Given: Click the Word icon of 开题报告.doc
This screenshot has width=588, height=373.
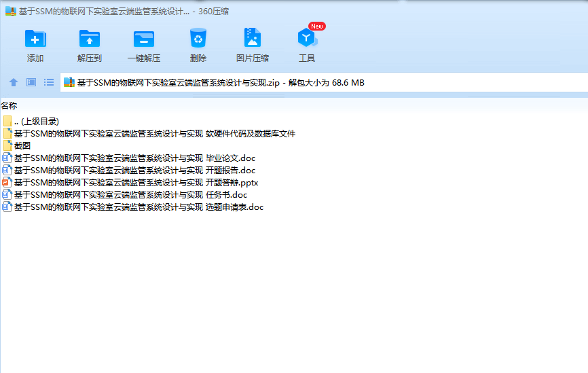Looking at the screenshot, I should point(7,171).
